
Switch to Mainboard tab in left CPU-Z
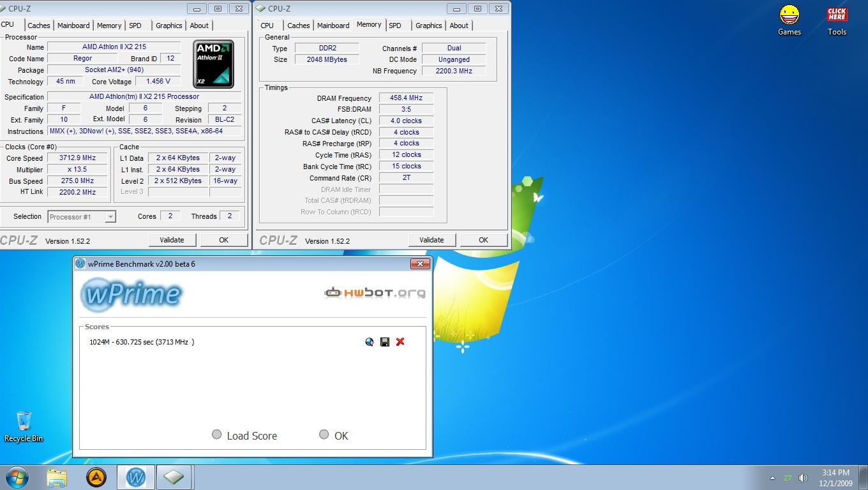[73, 26]
